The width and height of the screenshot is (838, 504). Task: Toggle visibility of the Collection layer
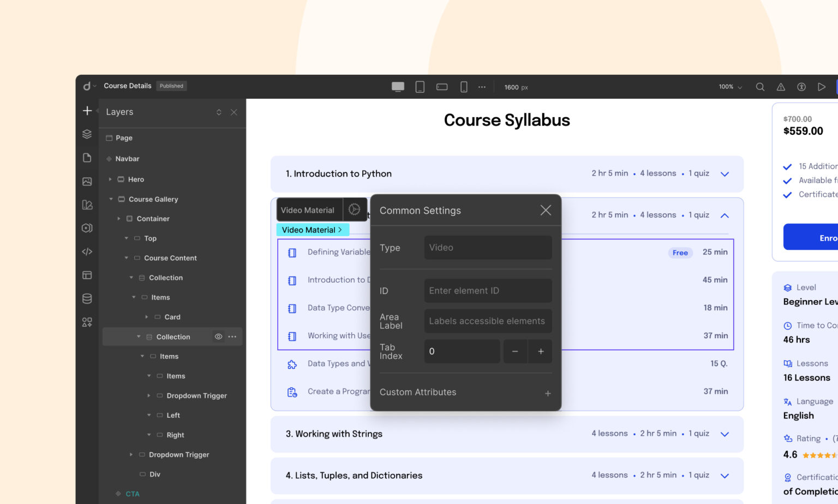[218, 337]
